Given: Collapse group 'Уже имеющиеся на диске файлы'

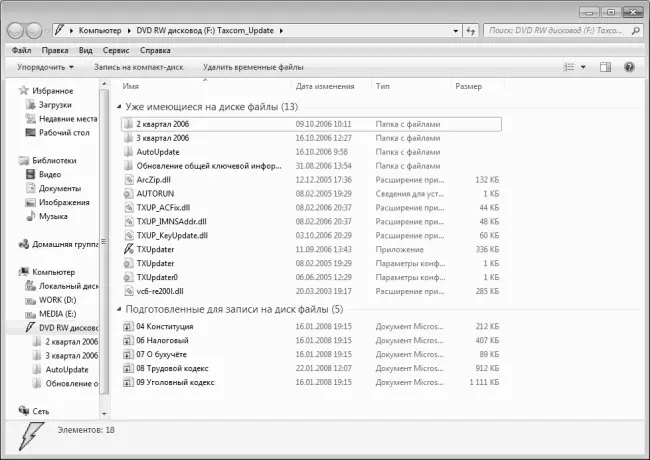Looking at the screenshot, I should [119, 107].
